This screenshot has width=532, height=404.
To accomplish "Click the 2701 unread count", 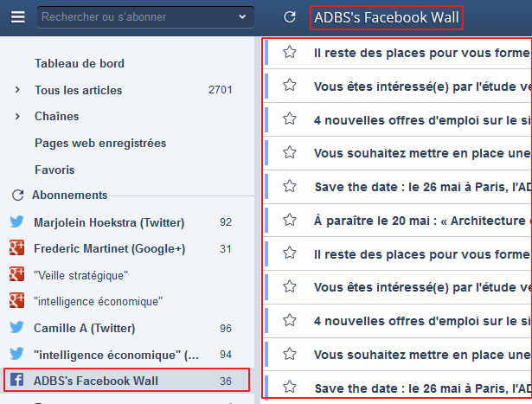I will pos(221,90).
